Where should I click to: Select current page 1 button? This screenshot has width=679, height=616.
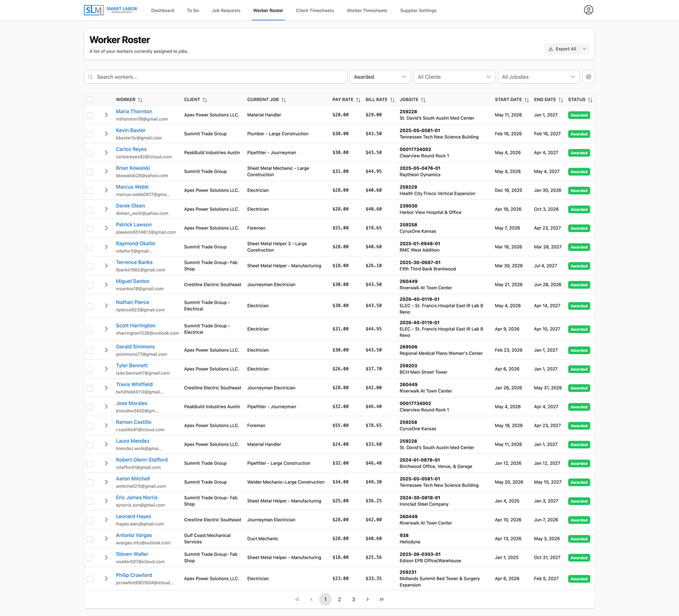tap(325, 599)
